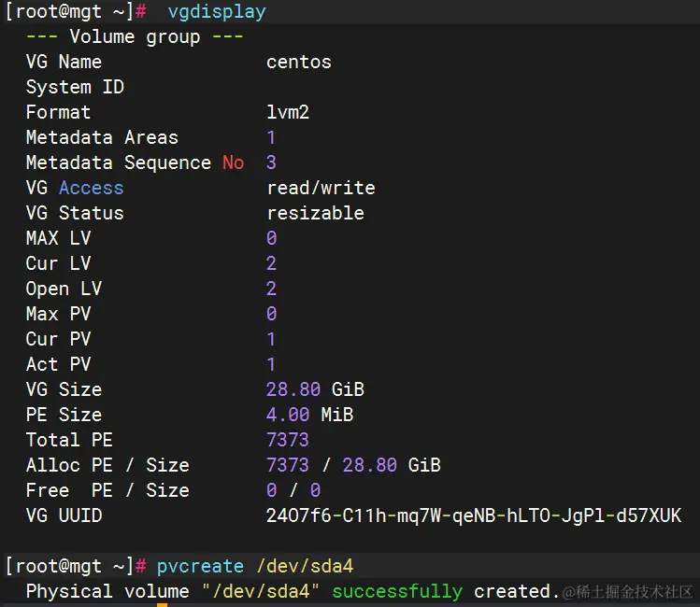This screenshot has height=607, width=700.
Task: Select the VG Access value 'read/write'
Action: (321, 188)
